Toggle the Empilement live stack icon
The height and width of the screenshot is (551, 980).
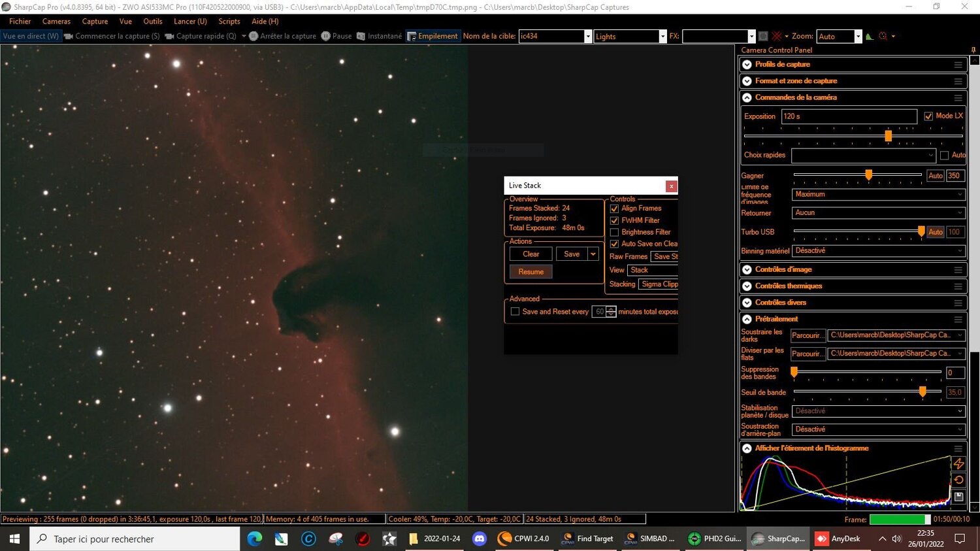[x=412, y=36]
